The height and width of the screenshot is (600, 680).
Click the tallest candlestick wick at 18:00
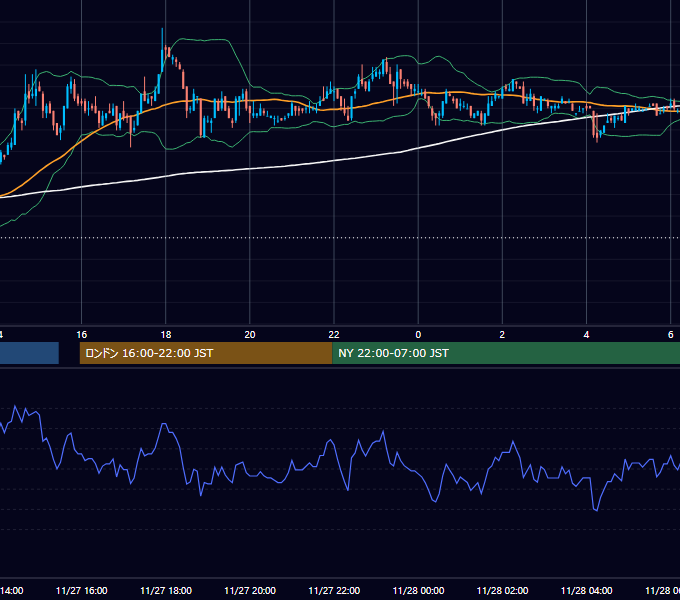(162, 50)
